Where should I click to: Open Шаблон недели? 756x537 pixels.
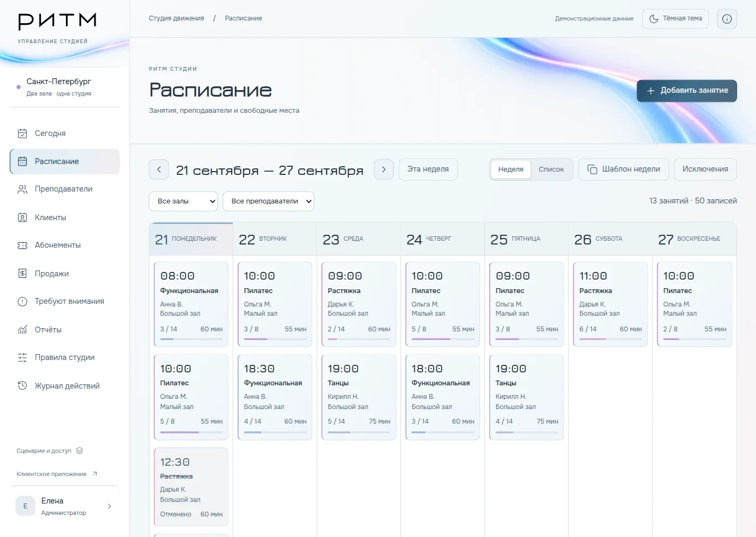click(x=624, y=169)
